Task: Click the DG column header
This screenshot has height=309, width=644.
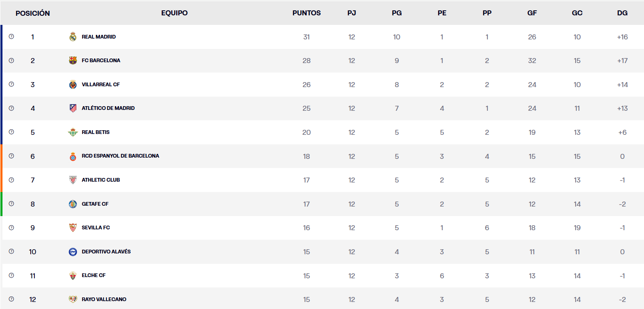Action: pos(622,13)
